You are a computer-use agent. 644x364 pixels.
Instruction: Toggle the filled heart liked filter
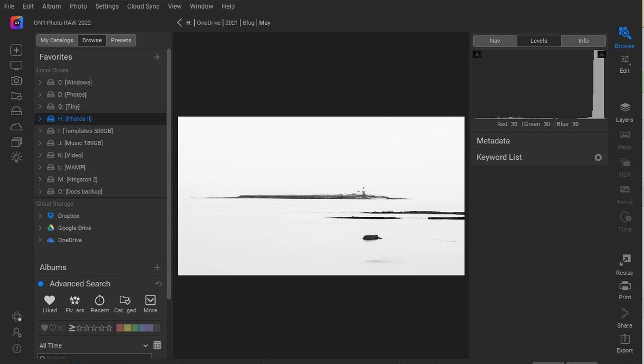click(45, 328)
